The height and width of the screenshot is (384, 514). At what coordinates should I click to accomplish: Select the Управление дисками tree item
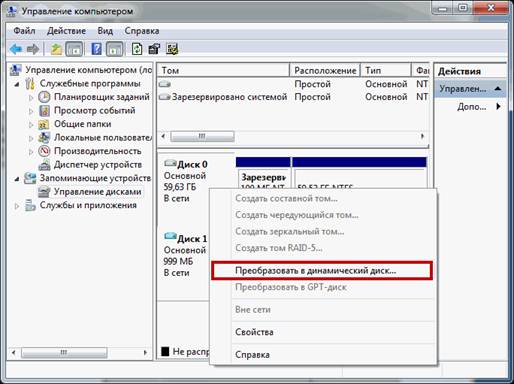pos(97,192)
